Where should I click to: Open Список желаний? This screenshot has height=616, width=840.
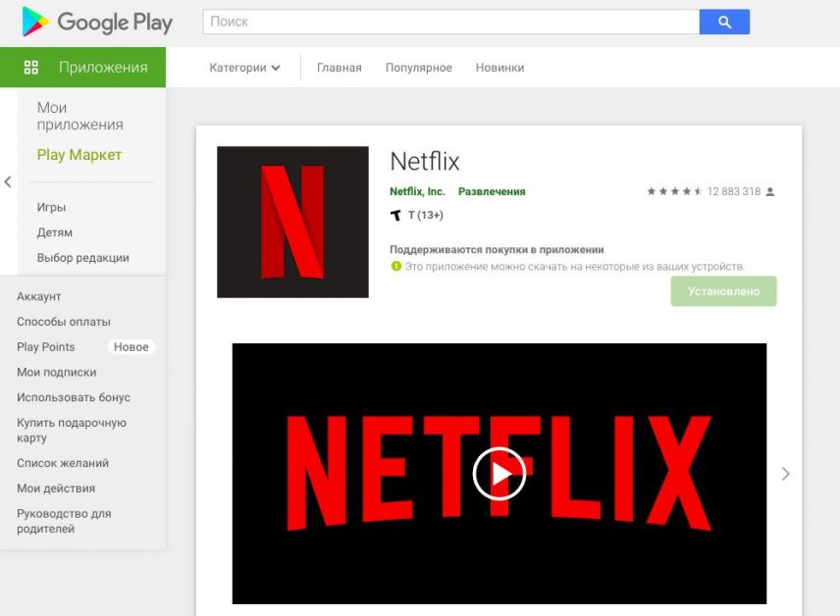point(63,463)
